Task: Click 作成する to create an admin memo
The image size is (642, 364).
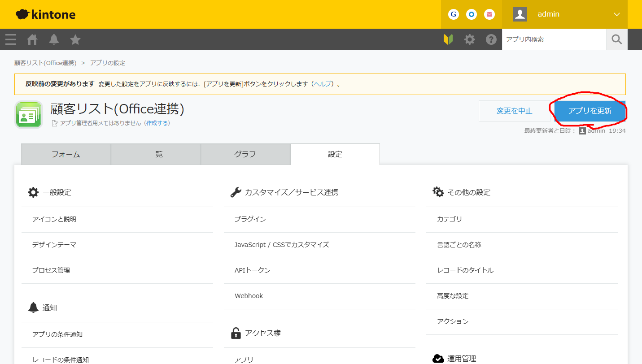Action: point(158,122)
